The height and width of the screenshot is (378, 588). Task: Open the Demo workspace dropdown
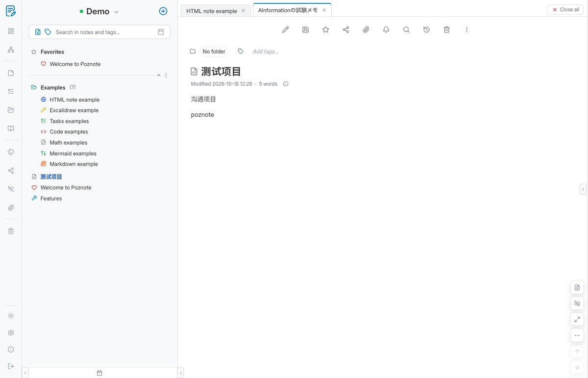pyautogui.click(x=99, y=12)
